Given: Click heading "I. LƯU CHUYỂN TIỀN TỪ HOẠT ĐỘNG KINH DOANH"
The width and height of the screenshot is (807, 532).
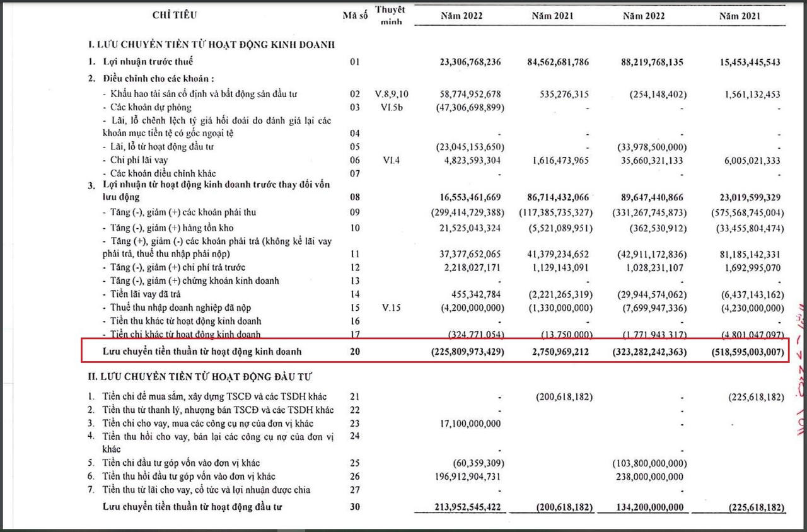Looking at the screenshot, I should click(211, 44).
